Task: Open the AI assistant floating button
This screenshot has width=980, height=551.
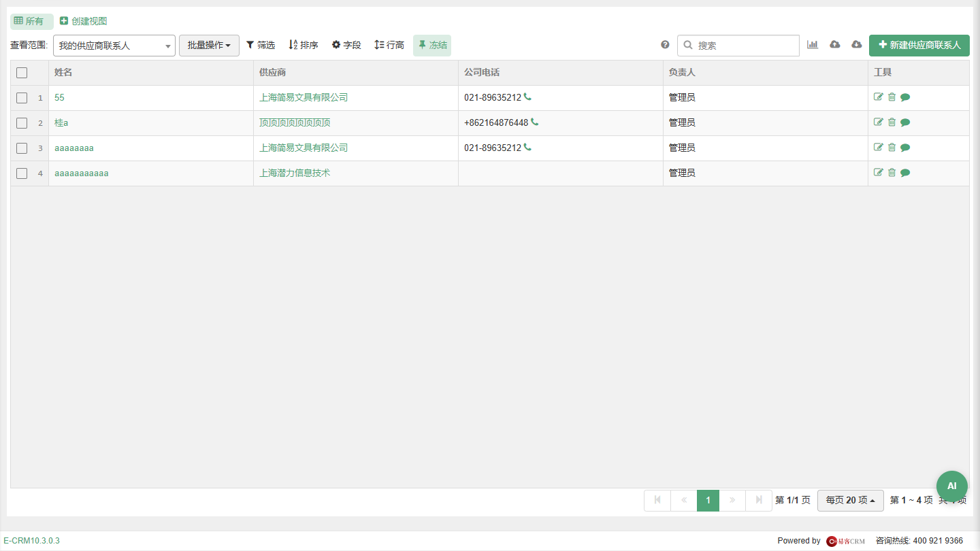Action: [x=952, y=486]
